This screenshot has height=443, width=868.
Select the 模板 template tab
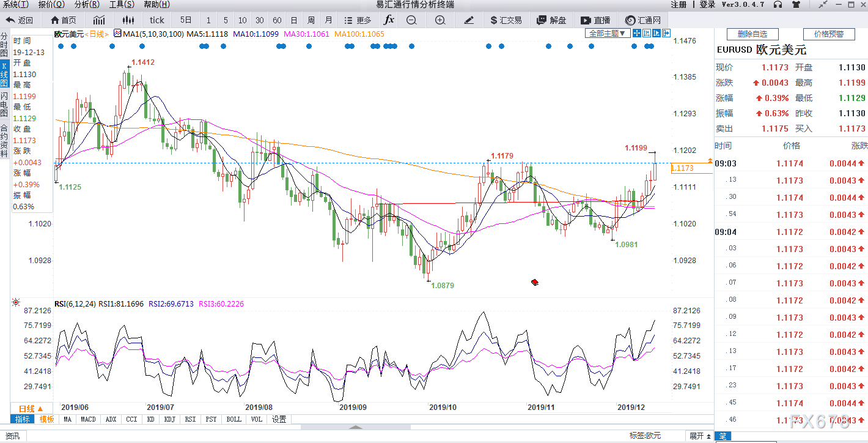click(46, 419)
